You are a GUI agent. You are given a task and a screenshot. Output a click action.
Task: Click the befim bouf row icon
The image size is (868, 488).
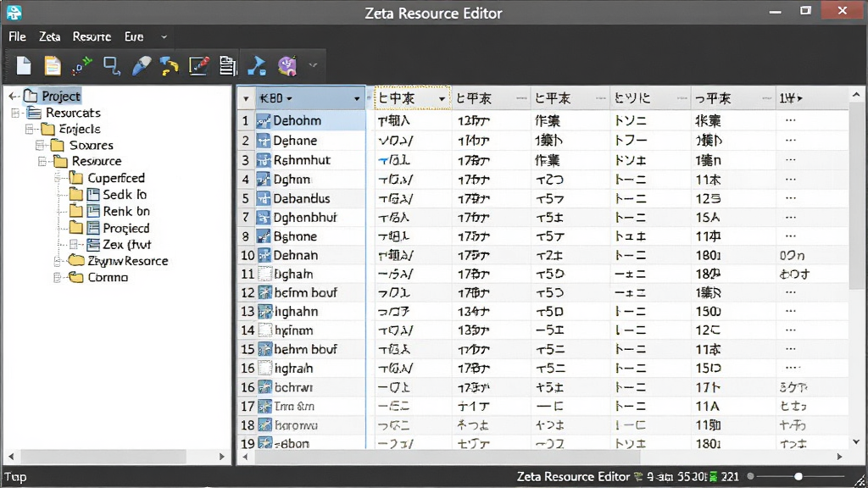click(265, 292)
